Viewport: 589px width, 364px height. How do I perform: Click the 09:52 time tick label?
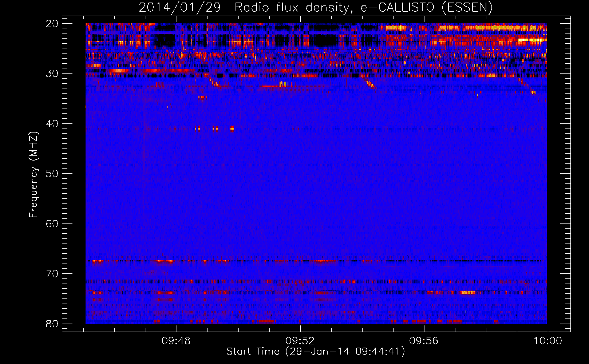(x=300, y=341)
